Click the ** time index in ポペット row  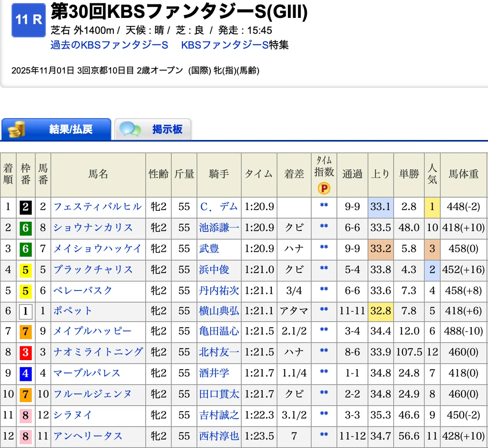click(x=324, y=310)
